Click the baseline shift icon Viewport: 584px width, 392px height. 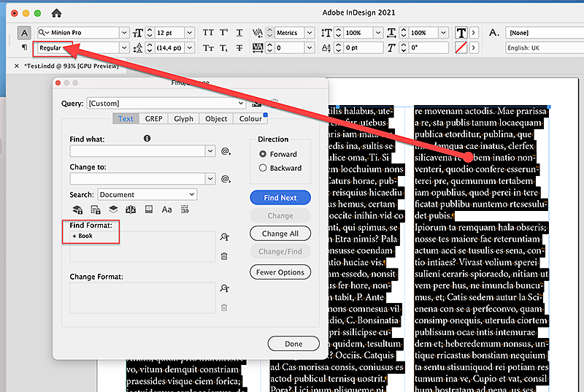(x=326, y=47)
